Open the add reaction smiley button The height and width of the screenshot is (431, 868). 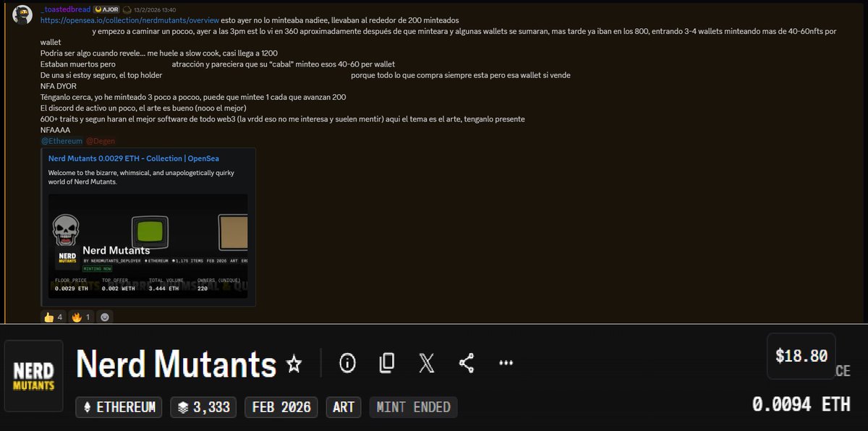point(105,317)
